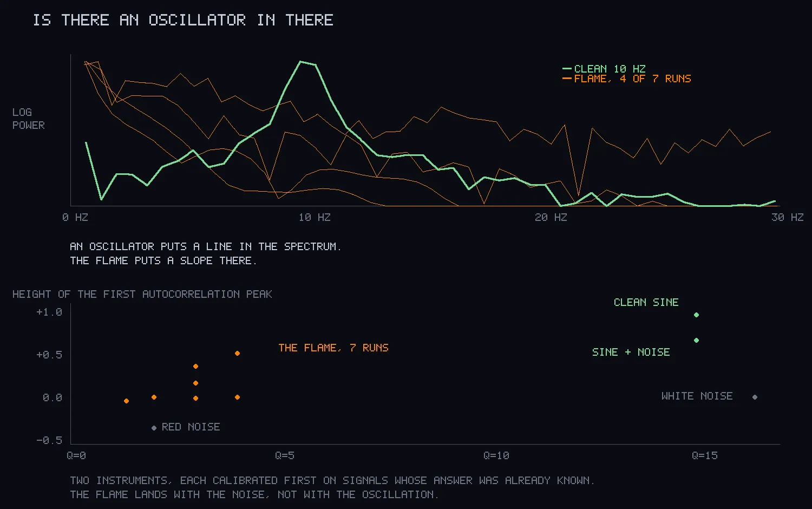Select footer line "THE FLAME LANDS WITH THE NOISE..."
This screenshot has width=812, height=509.
pyautogui.click(x=254, y=494)
